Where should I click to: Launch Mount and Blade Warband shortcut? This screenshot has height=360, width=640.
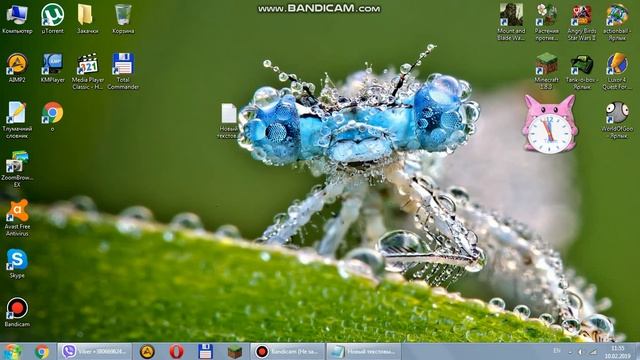[x=511, y=22]
